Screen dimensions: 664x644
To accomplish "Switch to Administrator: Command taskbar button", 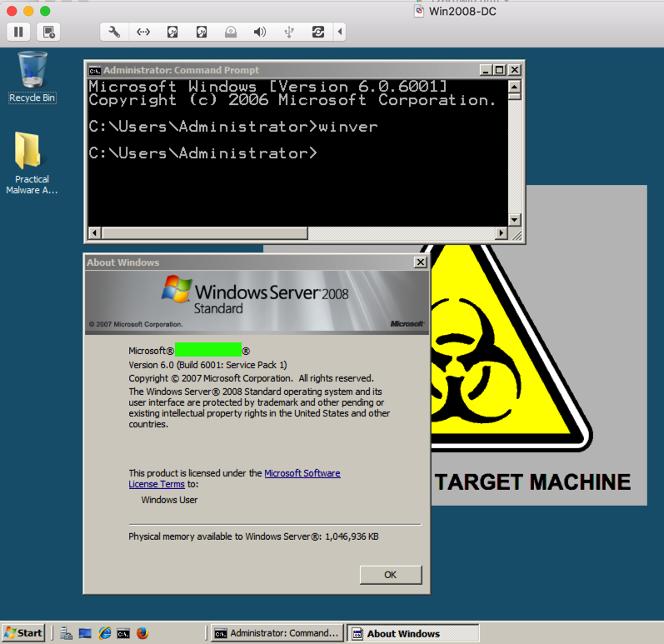I will (x=277, y=633).
